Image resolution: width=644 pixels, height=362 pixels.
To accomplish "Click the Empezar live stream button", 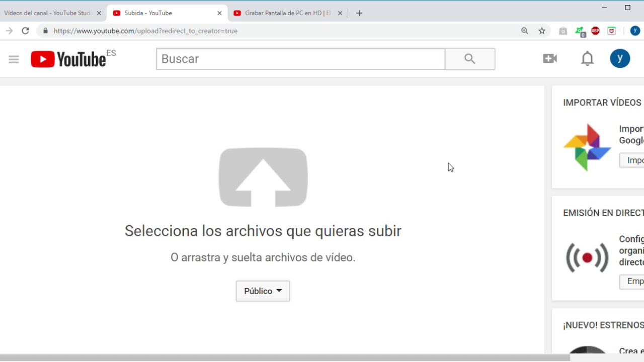I will pos(632,282).
